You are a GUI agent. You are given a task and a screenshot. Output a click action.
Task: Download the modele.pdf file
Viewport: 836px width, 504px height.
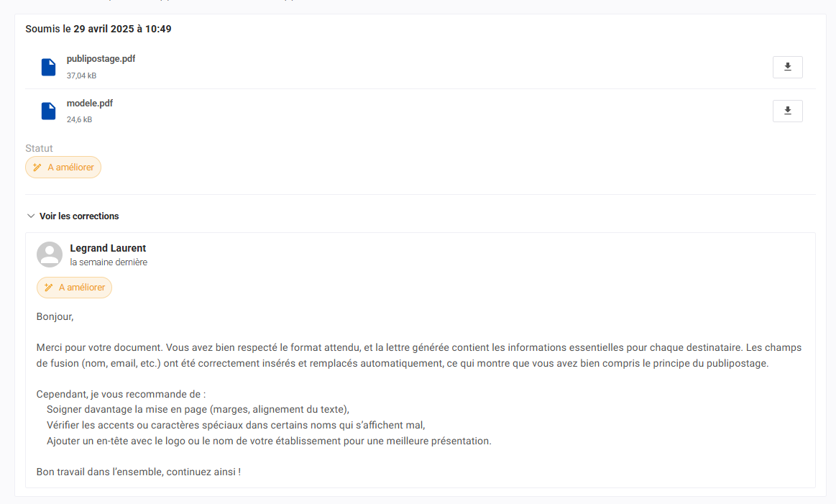click(x=788, y=111)
